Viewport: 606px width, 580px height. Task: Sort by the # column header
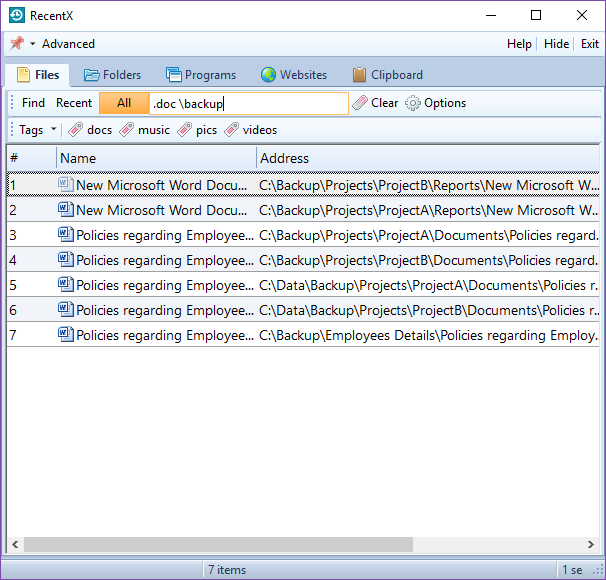coord(32,158)
